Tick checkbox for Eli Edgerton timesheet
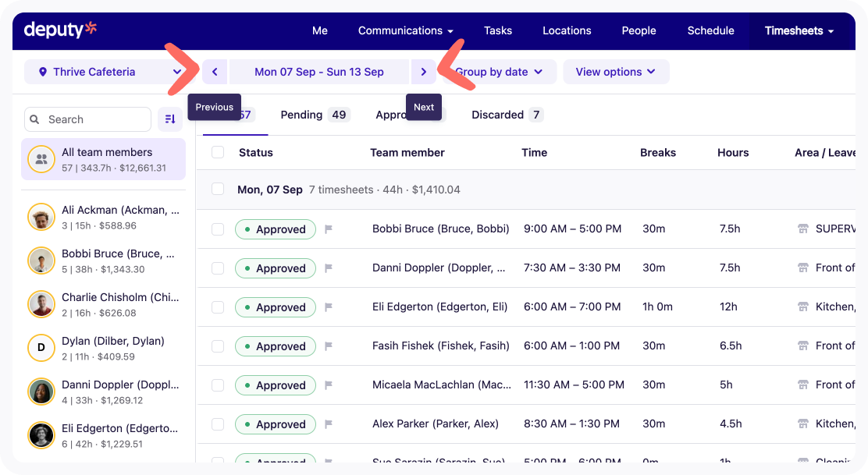This screenshot has width=868, height=475. pyautogui.click(x=218, y=307)
